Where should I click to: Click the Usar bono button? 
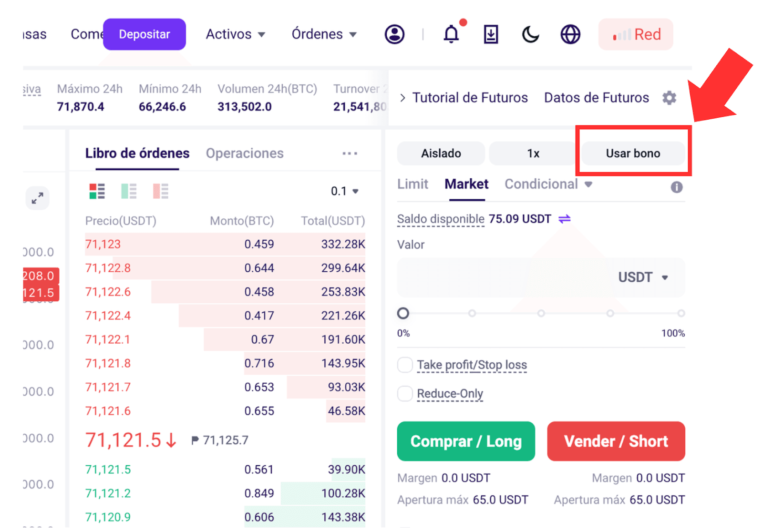[633, 153]
